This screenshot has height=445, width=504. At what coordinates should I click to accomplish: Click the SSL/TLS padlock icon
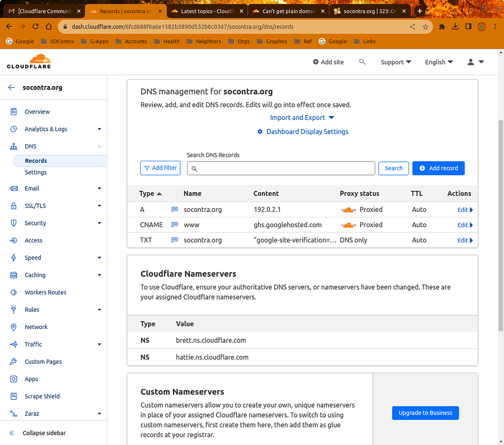(x=13, y=206)
